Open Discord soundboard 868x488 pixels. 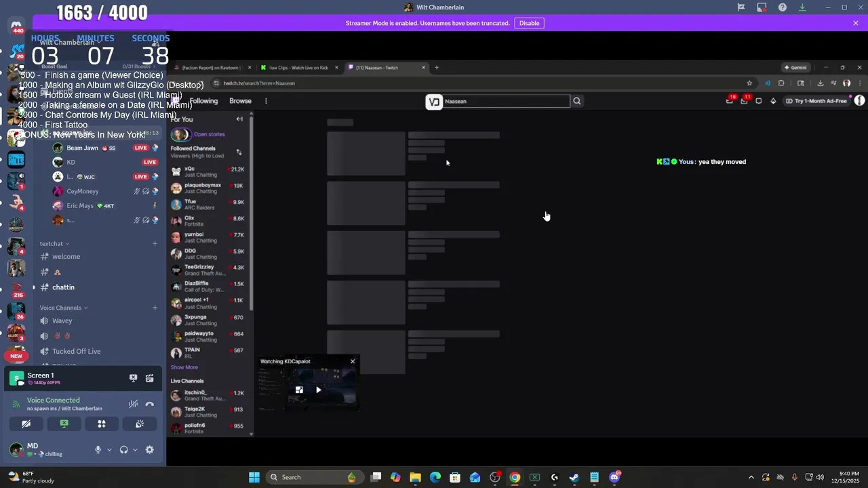point(140,424)
